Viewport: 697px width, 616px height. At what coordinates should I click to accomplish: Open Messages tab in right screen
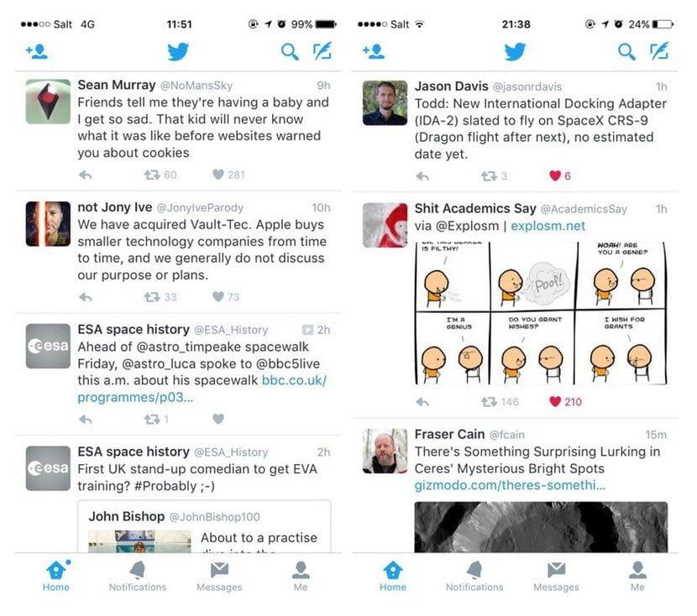556,576
